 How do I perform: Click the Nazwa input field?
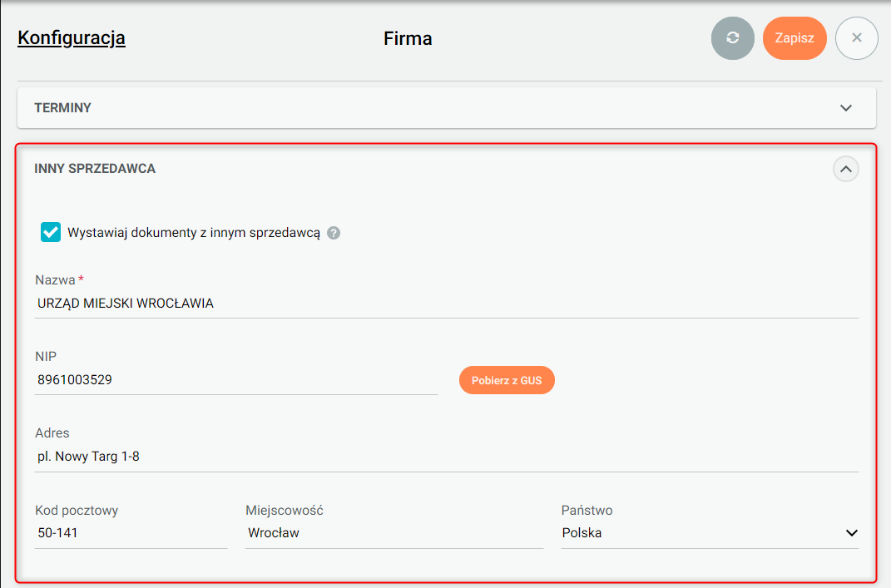pyautogui.click(x=446, y=304)
